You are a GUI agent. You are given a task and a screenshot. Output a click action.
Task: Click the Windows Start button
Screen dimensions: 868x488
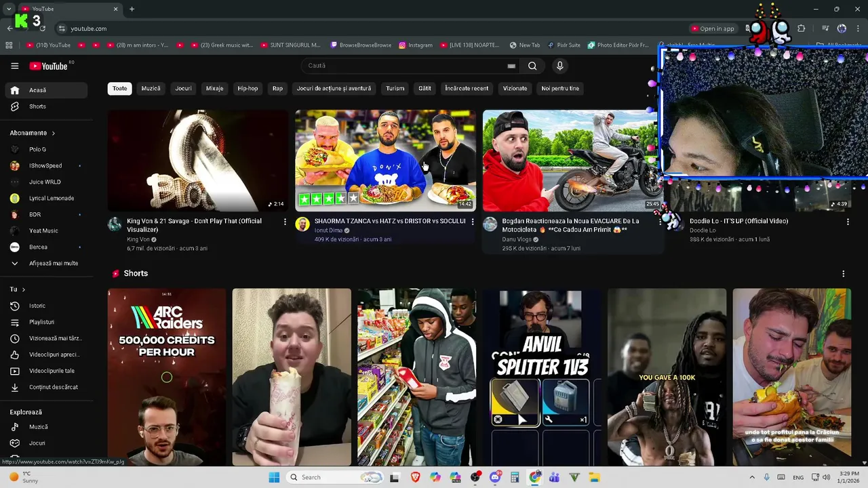[x=274, y=477]
